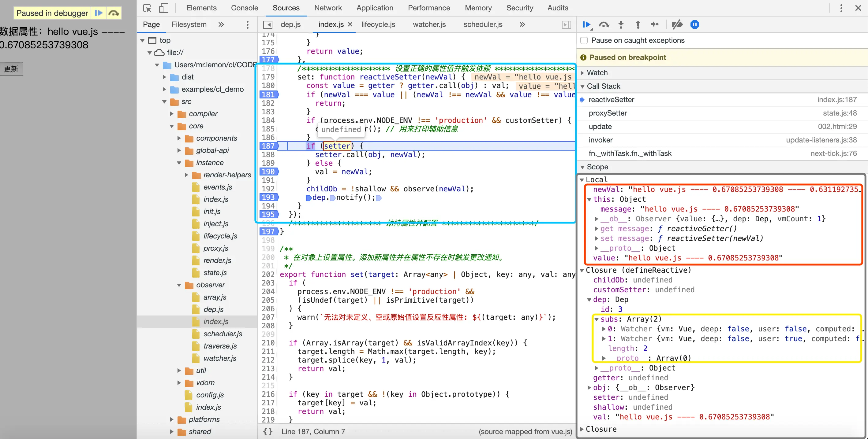
Task: Click the Step over next function icon
Action: click(604, 24)
